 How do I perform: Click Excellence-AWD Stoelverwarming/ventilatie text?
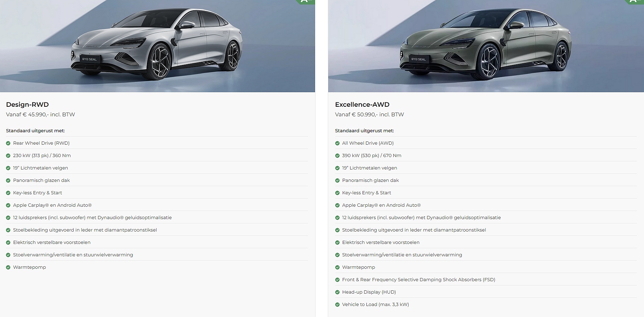click(x=402, y=255)
